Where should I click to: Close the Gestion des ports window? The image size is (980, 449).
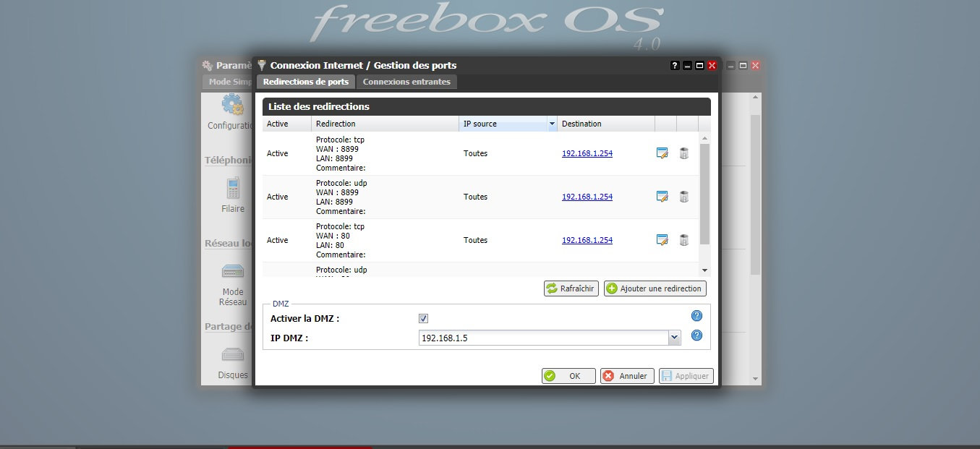(712, 65)
